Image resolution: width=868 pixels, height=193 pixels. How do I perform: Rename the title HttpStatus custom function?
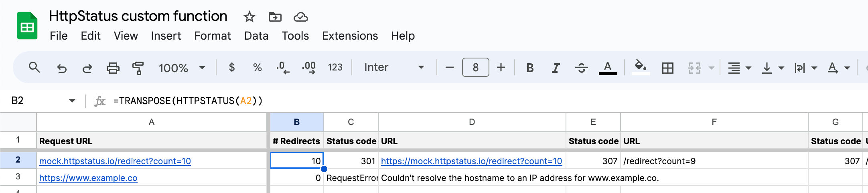point(138,16)
